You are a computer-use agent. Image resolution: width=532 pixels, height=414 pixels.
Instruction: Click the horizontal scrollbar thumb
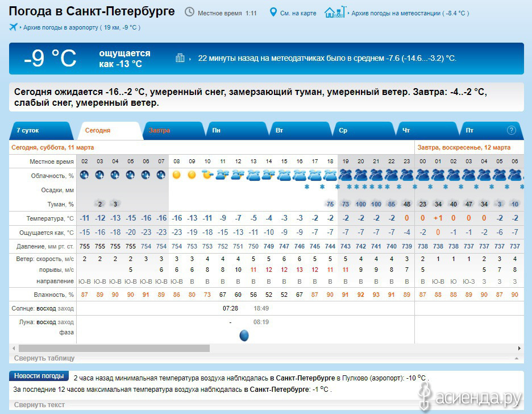click(x=114, y=348)
